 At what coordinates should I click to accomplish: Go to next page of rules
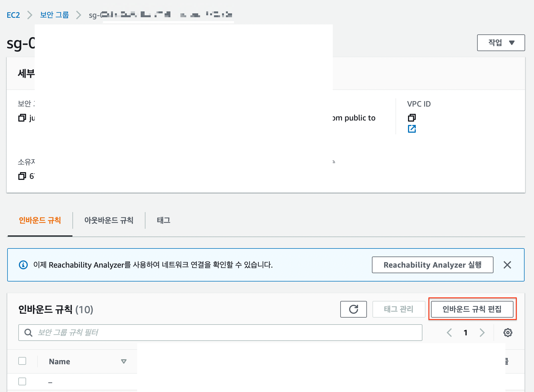click(482, 333)
